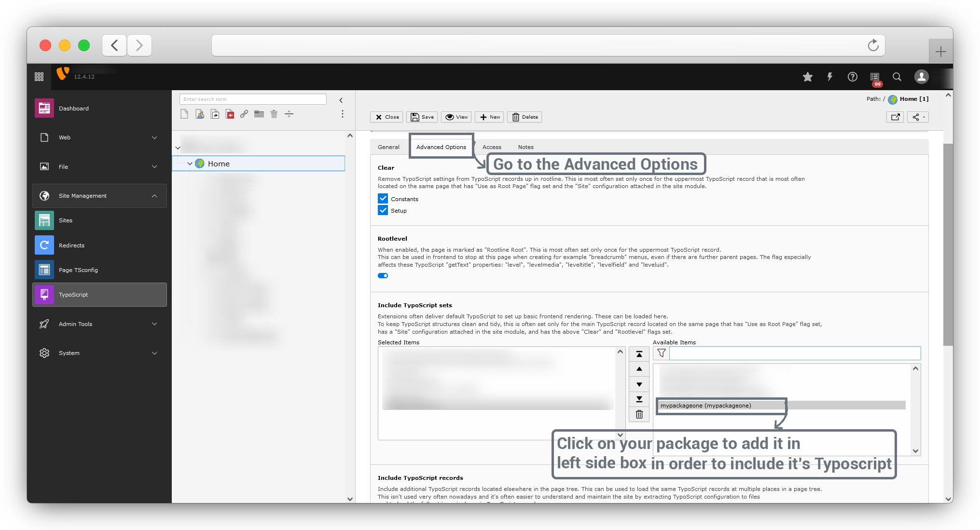Select mypackageone in Available Items

[705, 406]
